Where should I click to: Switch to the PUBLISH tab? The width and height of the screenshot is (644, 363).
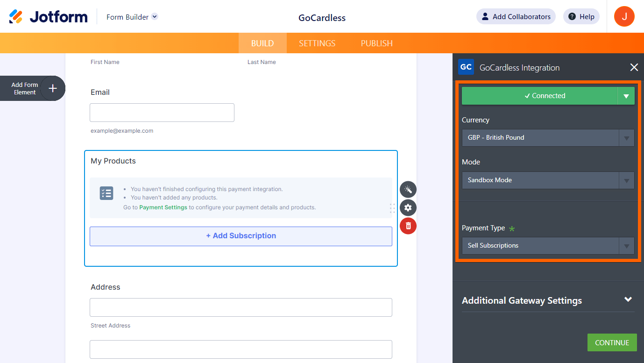tap(376, 43)
